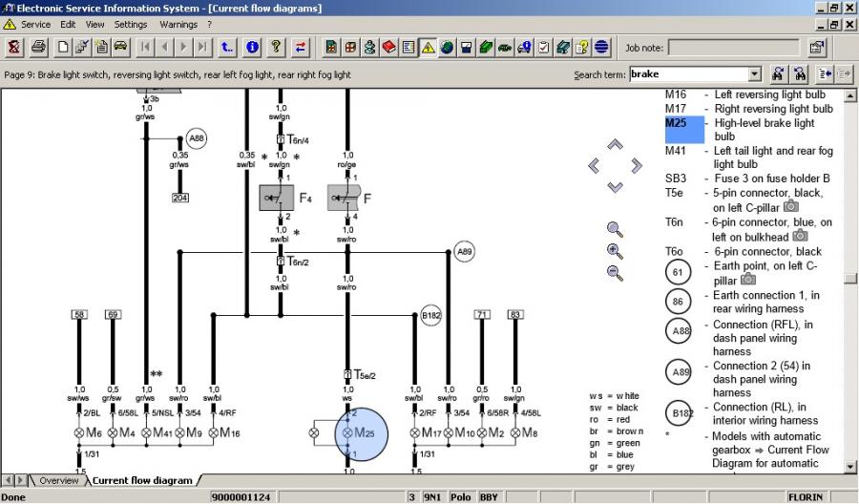Image resolution: width=859 pixels, height=504 pixels.
Task: Open camera image for T6n bulkhead connector
Action: coord(800,236)
